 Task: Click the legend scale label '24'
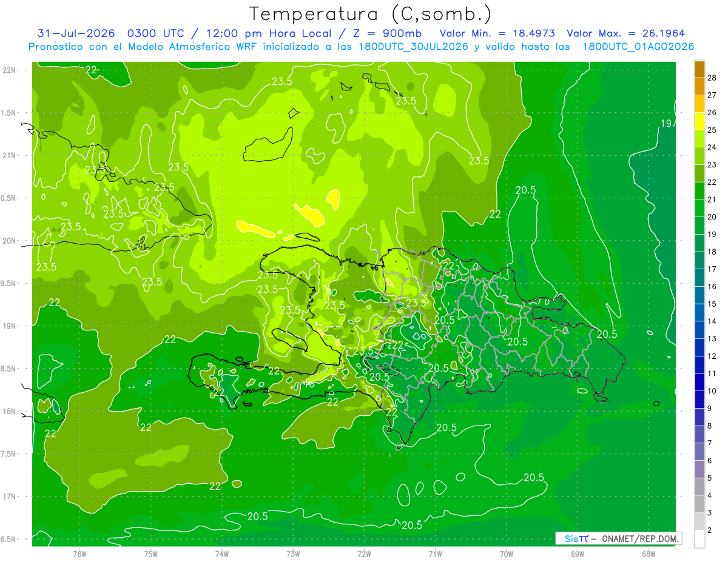(x=713, y=147)
